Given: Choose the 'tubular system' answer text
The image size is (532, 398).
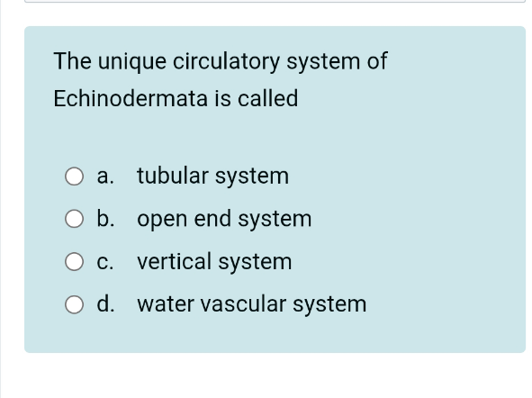Looking at the screenshot, I should click(x=212, y=176).
